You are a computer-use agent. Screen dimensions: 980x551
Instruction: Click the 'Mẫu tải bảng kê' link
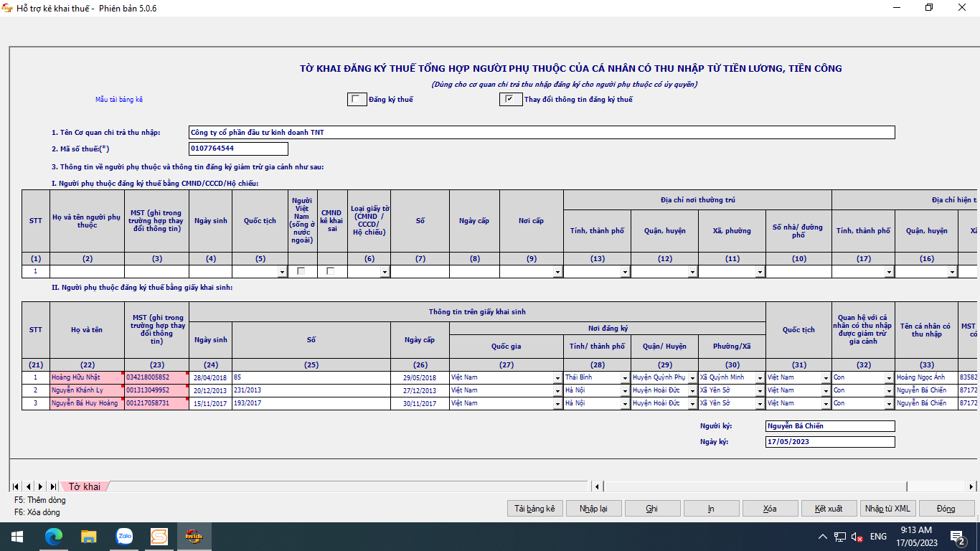point(119,100)
